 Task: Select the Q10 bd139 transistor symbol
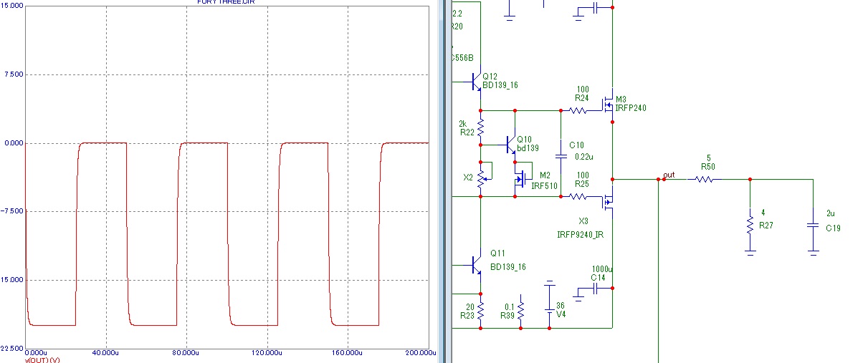point(510,144)
